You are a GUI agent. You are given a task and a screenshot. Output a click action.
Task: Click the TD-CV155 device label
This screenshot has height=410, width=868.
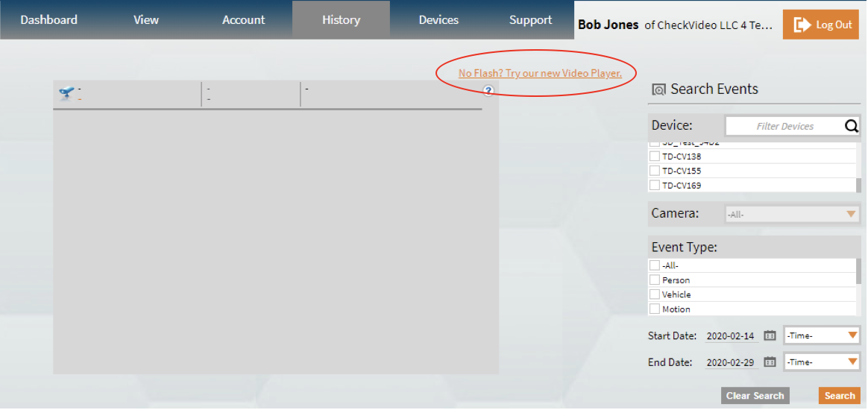click(x=682, y=171)
